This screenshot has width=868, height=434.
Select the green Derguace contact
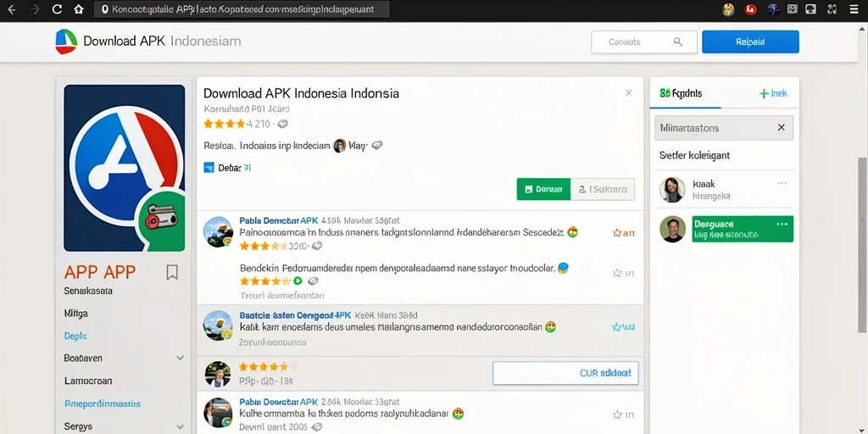tap(743, 229)
